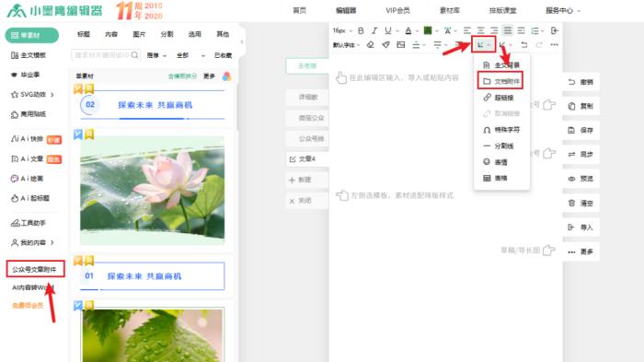The image size is (644, 362).
Task: Open the sticker item in sidebar
Action: pyautogui.click(x=29, y=114)
